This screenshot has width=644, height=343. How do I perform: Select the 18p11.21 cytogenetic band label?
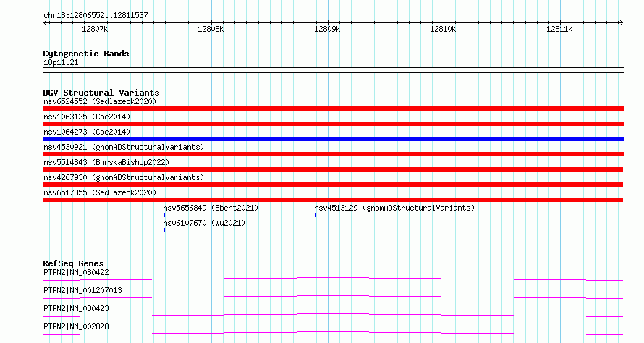pyautogui.click(x=61, y=63)
